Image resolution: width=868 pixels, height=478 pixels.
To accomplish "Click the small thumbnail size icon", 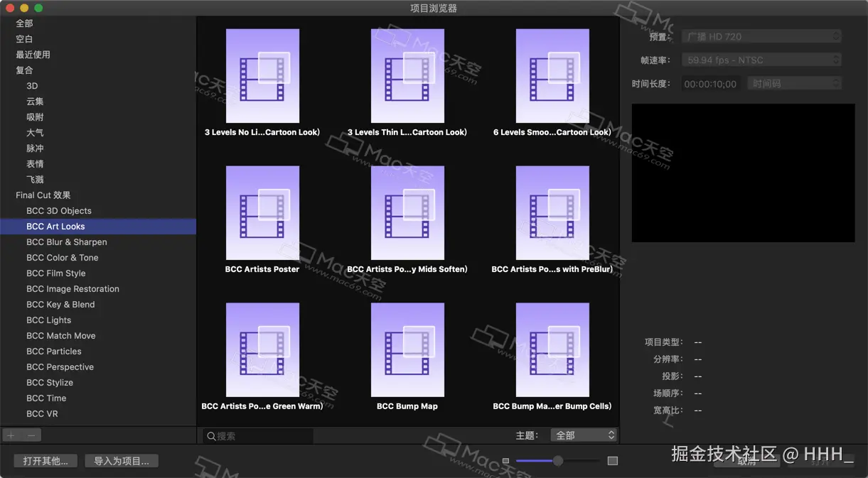I will point(506,461).
